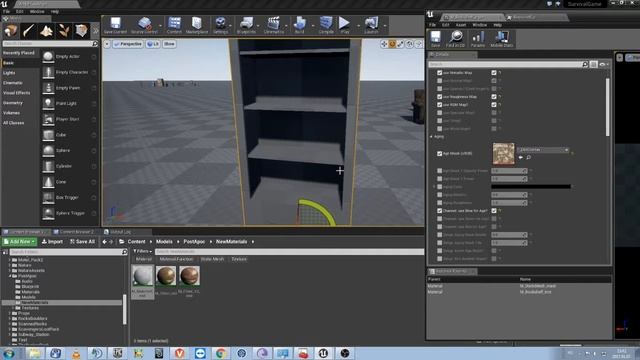Open the Content toolbar button
Screen dimensions: 640x360
tap(174, 25)
